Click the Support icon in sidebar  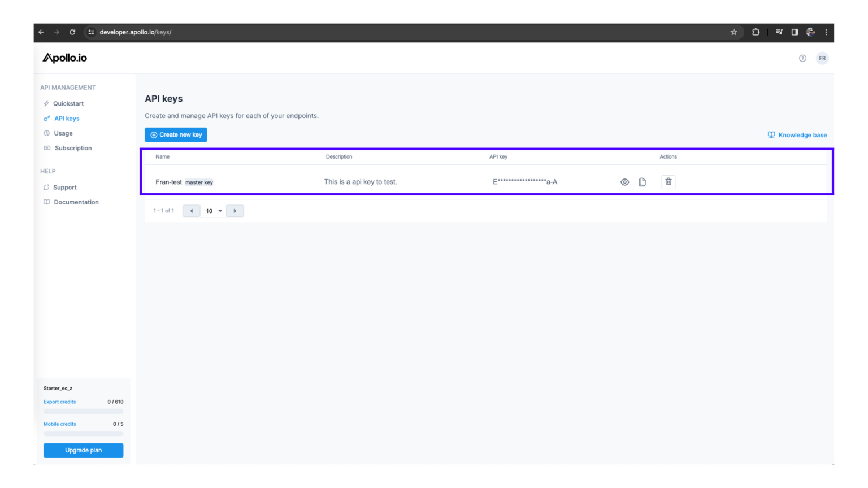click(x=46, y=187)
